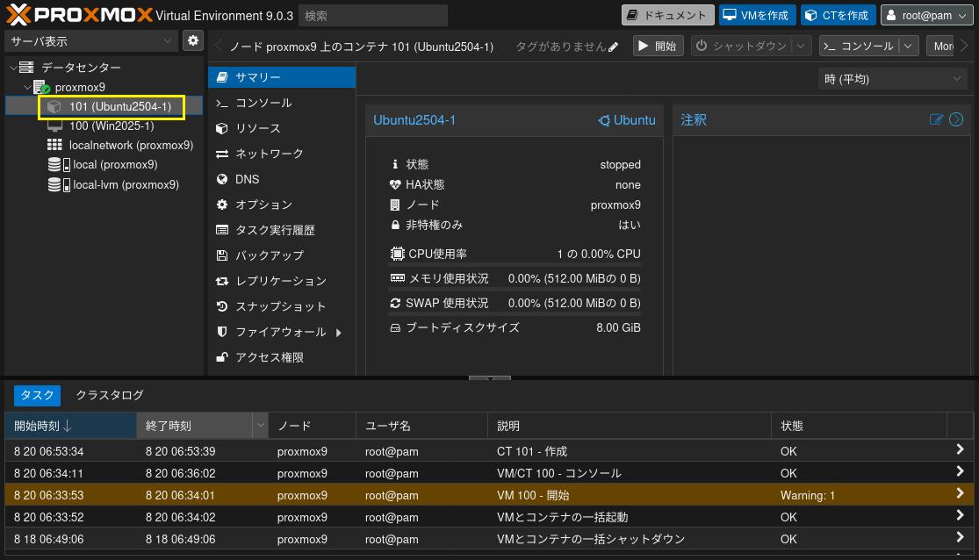
Task: Sort by 状態 column header
Action: coord(859,426)
